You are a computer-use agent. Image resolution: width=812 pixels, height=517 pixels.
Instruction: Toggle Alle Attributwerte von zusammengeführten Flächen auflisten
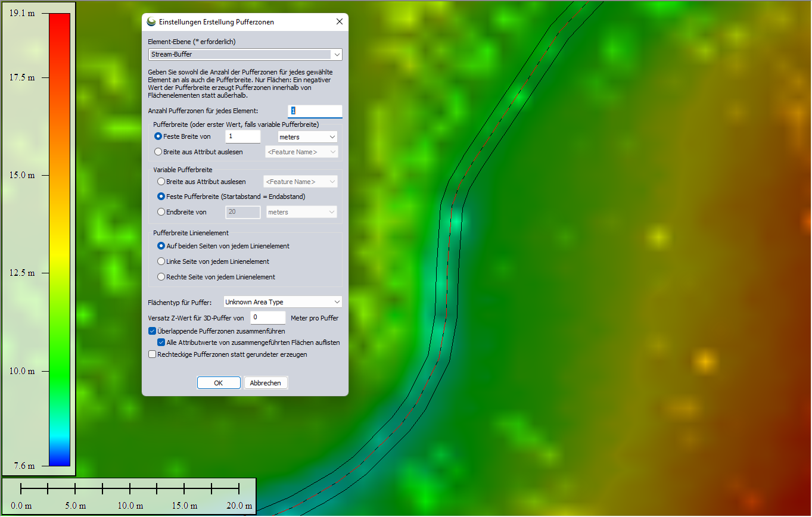pos(161,342)
